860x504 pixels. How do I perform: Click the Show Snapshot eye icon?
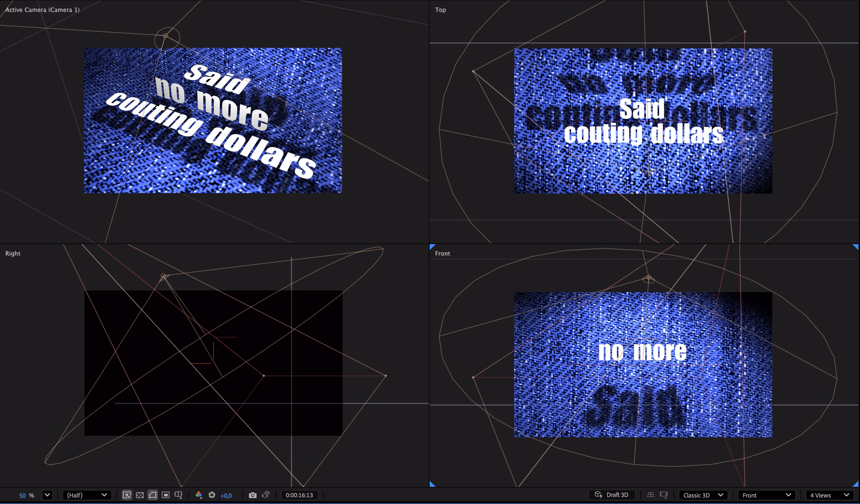tap(265, 495)
